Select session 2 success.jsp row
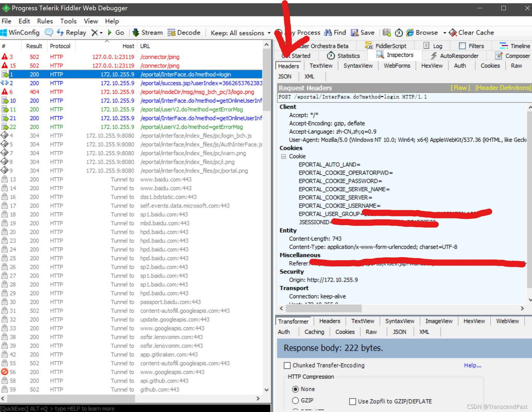Screen dimensions: 532x412 point(131,83)
